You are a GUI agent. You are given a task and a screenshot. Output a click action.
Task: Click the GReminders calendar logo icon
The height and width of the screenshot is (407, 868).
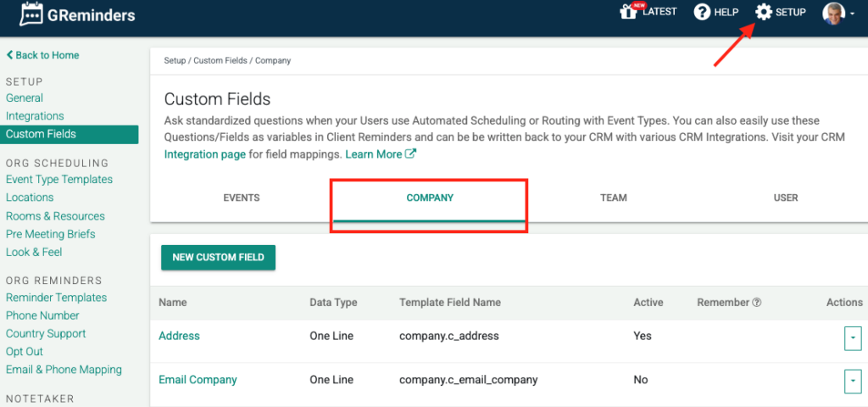click(32, 14)
